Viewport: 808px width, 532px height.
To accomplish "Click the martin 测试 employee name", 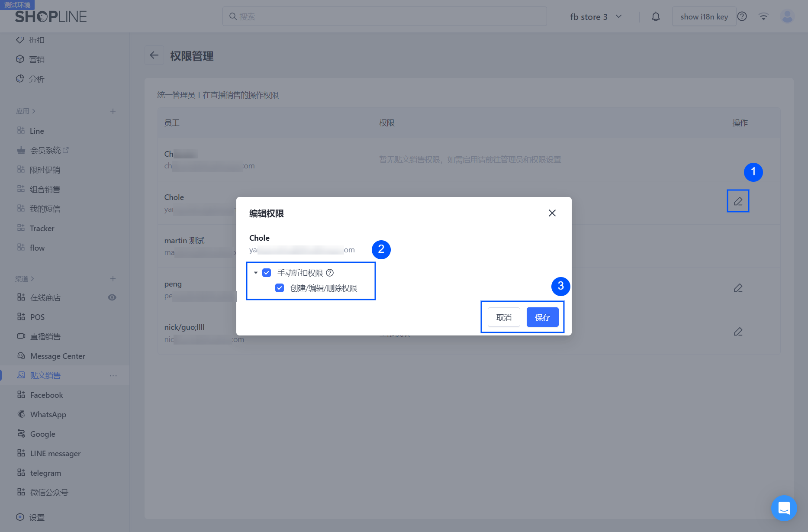I will (x=184, y=240).
